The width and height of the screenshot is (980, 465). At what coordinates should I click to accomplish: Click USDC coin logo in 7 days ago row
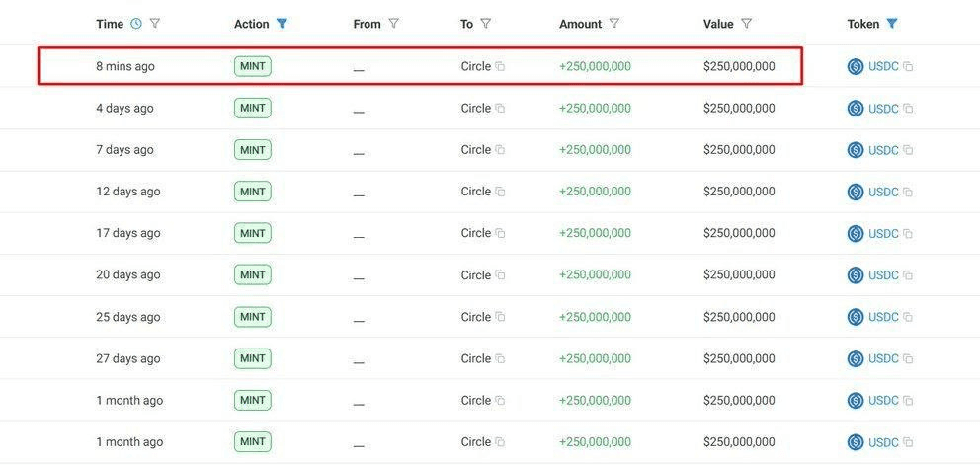coord(856,150)
